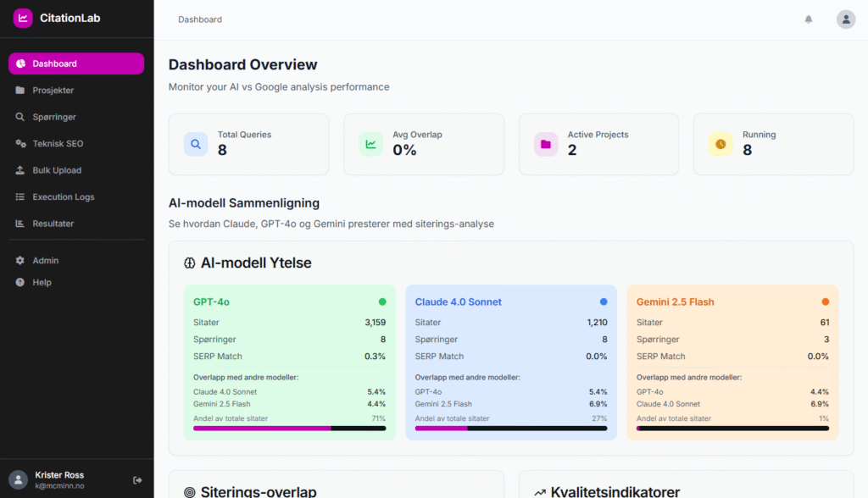
Task: Open the Admin settings link
Action: click(45, 261)
